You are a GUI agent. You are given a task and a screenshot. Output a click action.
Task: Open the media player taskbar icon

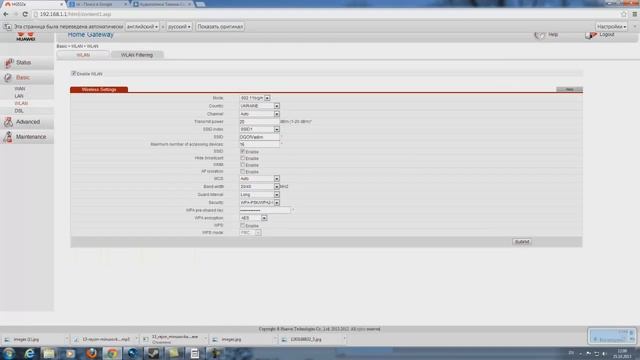70,353
